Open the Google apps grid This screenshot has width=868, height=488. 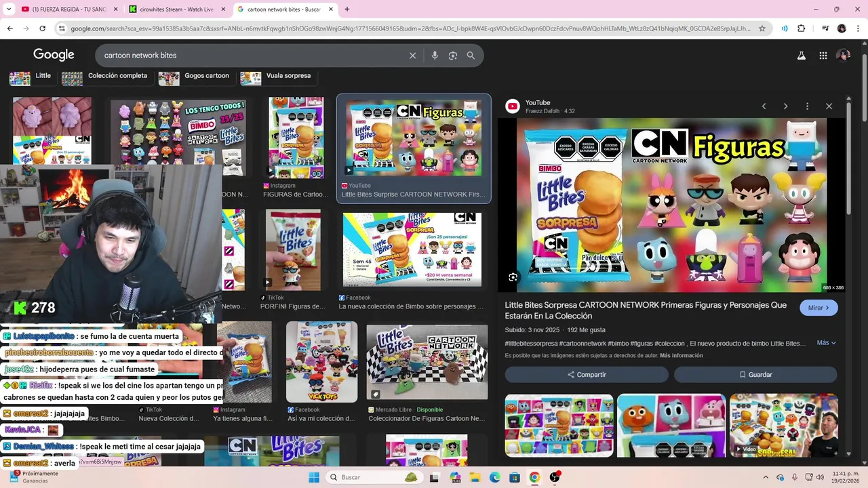coord(823,56)
